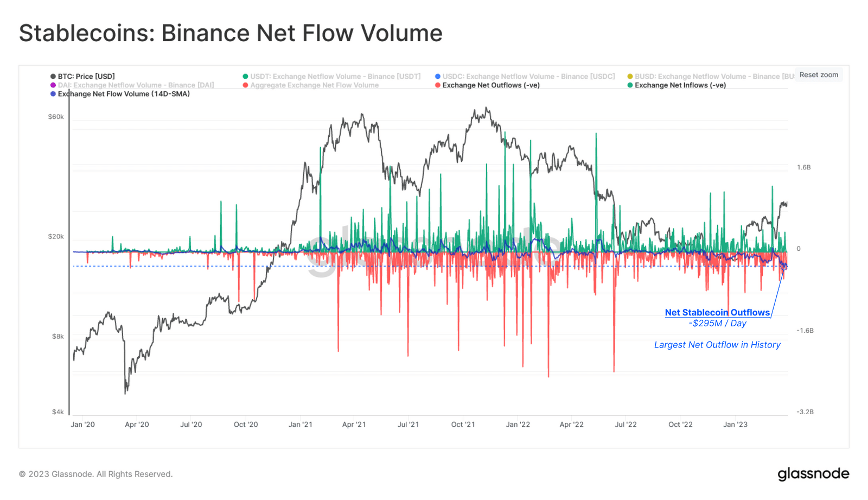Open the Net Stablecoin Outflows annotation link
This screenshot has height=500, width=868.
(x=717, y=312)
